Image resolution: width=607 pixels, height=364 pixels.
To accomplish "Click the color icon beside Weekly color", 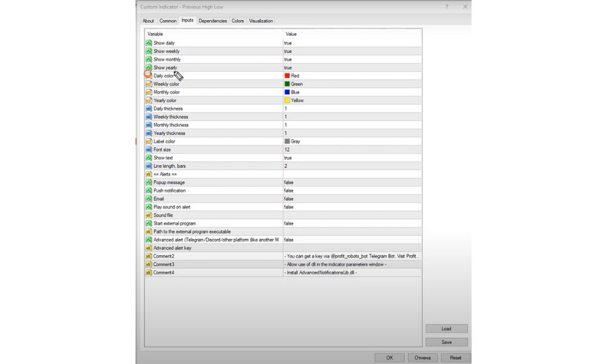I will tap(149, 84).
